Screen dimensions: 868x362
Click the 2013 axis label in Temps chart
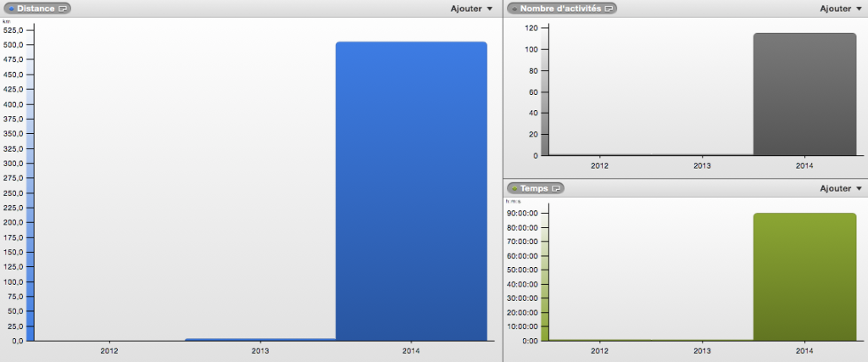pos(702,349)
